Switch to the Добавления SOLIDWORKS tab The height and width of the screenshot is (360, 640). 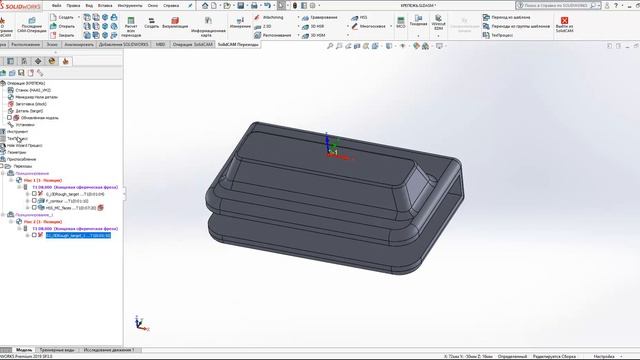click(124, 44)
